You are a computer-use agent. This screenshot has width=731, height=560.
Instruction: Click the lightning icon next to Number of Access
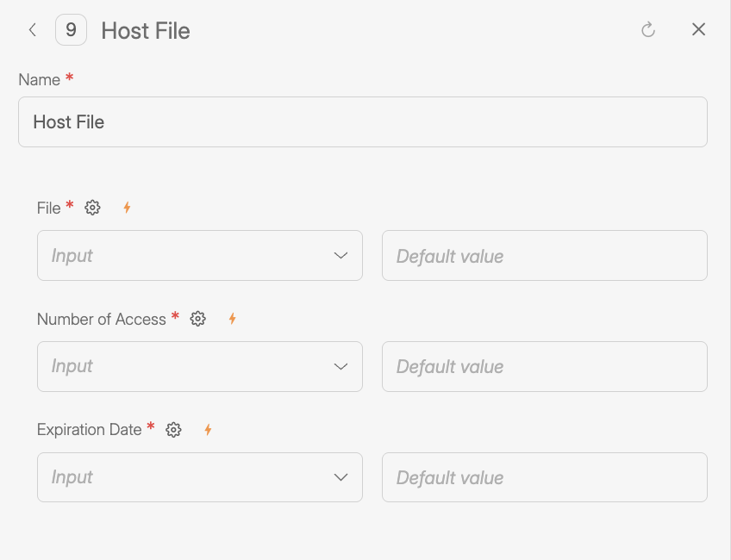coord(231,319)
